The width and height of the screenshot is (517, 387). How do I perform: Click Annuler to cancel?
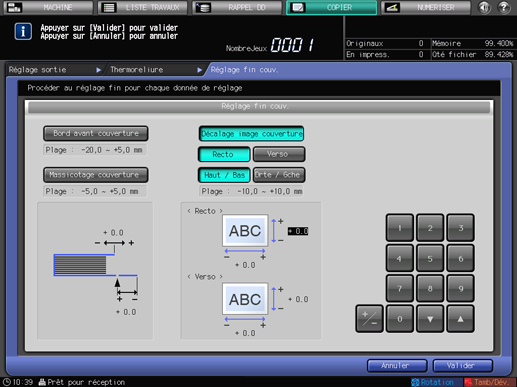pos(397,366)
